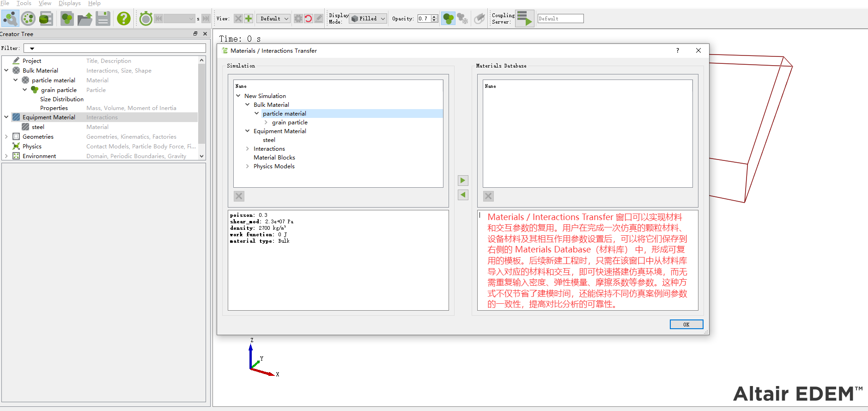Collapse Equipment Material in Creator Tree

[x=6, y=117]
